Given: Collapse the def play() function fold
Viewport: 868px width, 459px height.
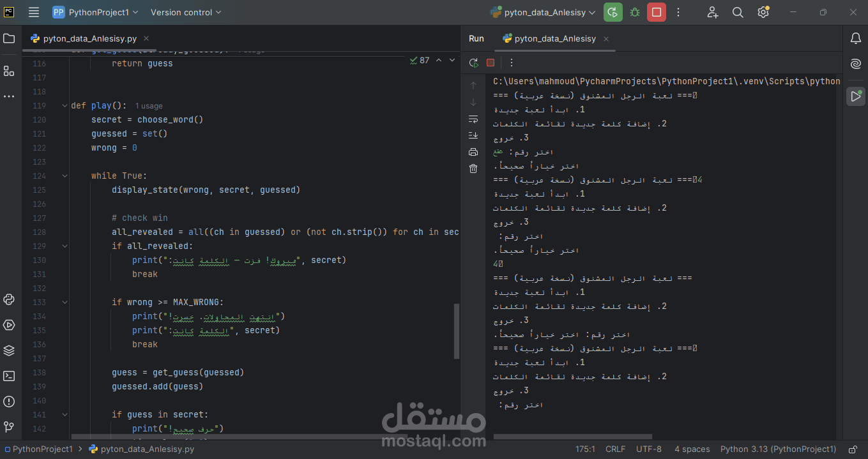Looking at the screenshot, I should tap(65, 105).
